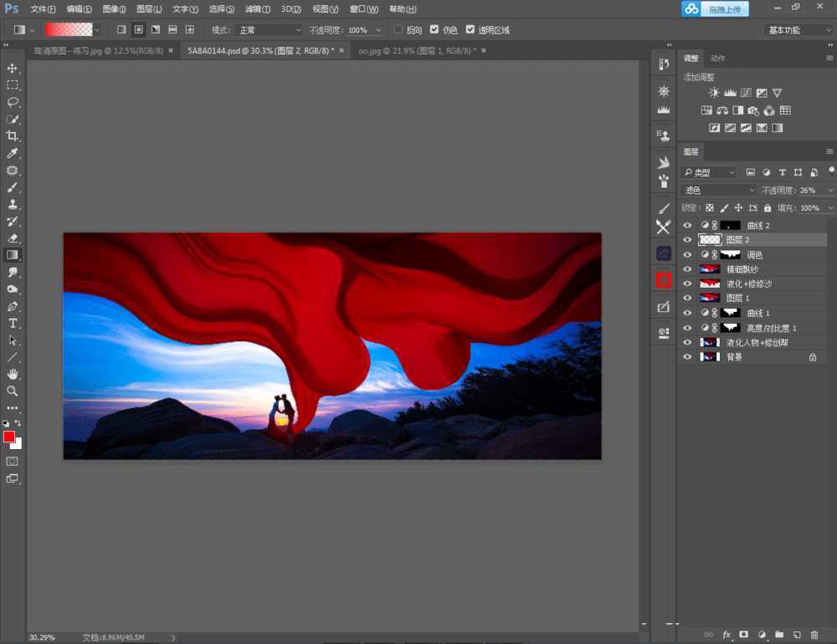
Task: Uncheck the 仿色 dither checkbox
Action: point(434,29)
